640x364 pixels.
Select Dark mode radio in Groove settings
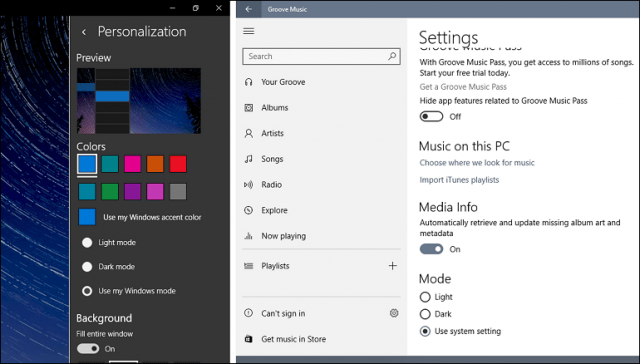pyautogui.click(x=425, y=314)
